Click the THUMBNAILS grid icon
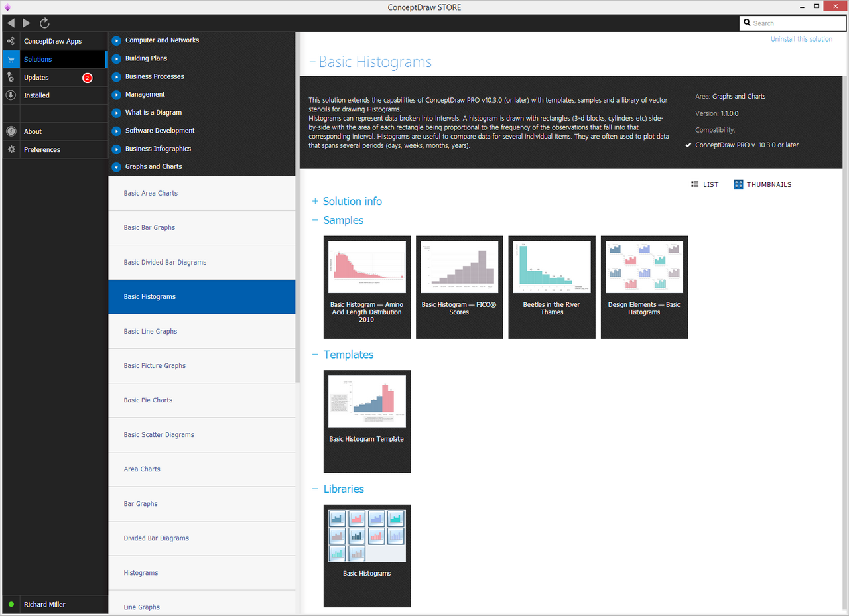The height and width of the screenshot is (616, 849). [x=738, y=184]
